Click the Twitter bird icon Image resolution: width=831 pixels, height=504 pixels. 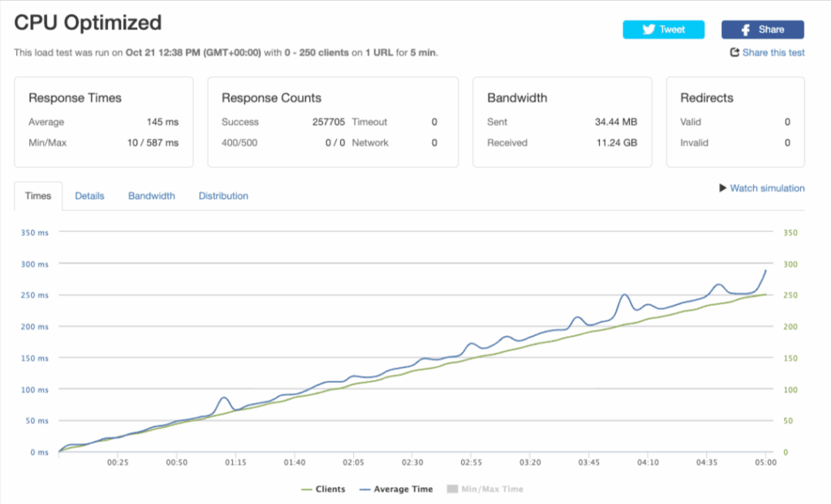[x=648, y=30]
